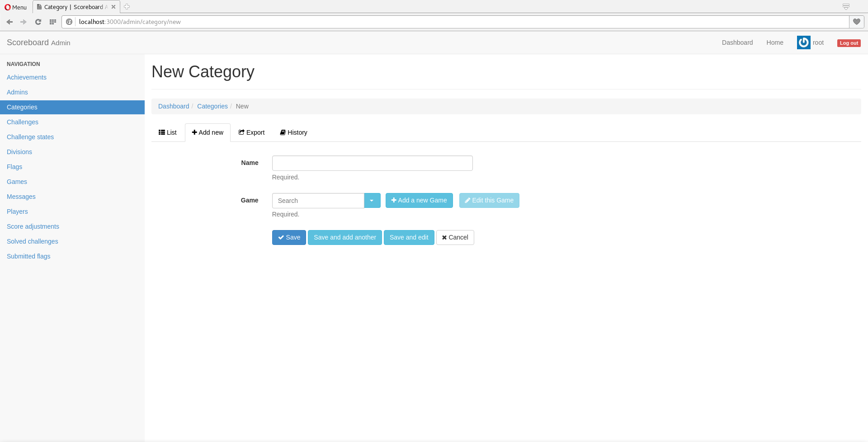Cancel the new category form
Viewport: 868px width, 442px height.
[455, 237]
